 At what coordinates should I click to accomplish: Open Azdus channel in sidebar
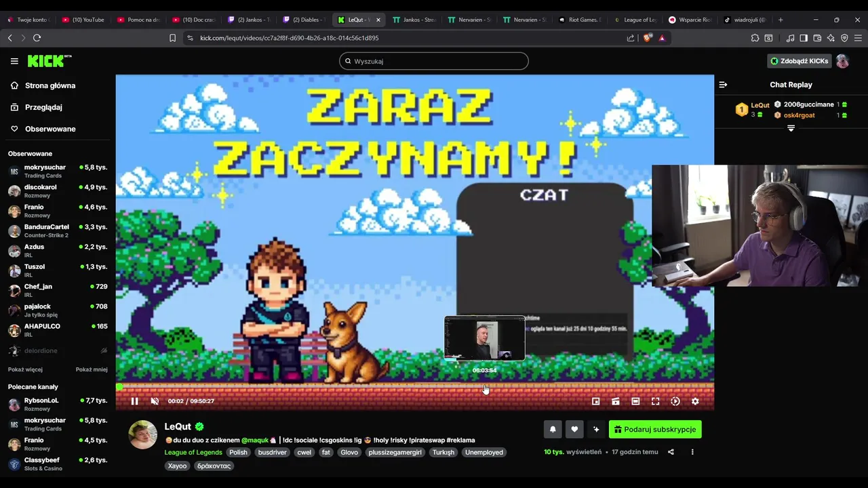[x=58, y=251]
